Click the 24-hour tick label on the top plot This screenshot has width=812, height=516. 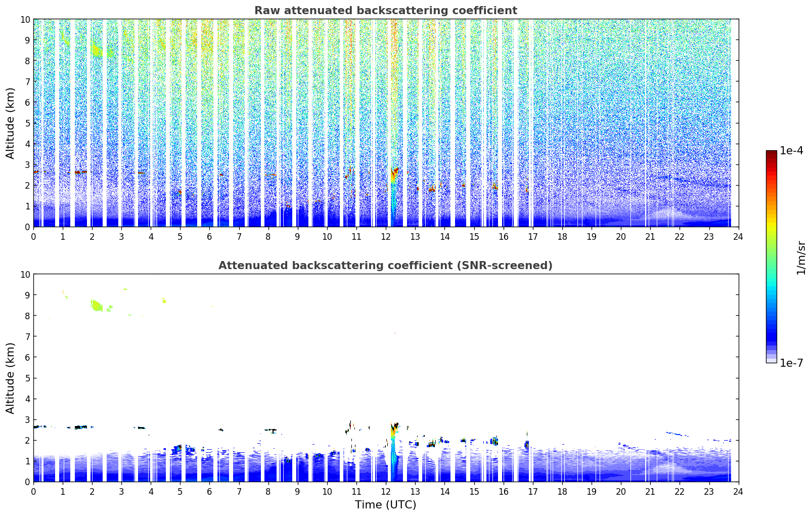(x=738, y=236)
